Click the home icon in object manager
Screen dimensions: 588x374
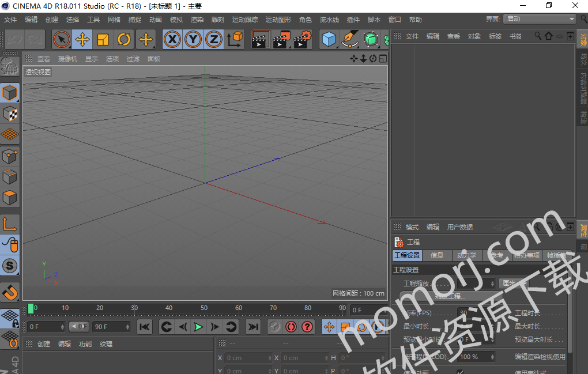click(549, 36)
